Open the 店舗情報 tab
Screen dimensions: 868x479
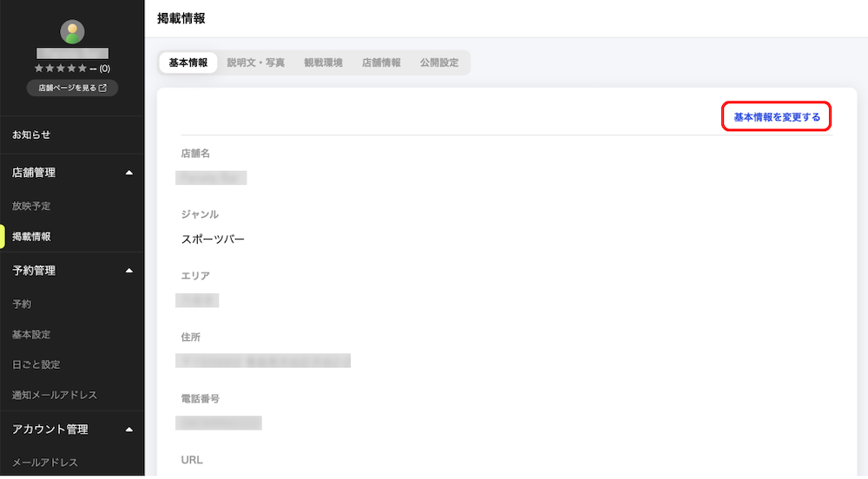pyautogui.click(x=381, y=62)
